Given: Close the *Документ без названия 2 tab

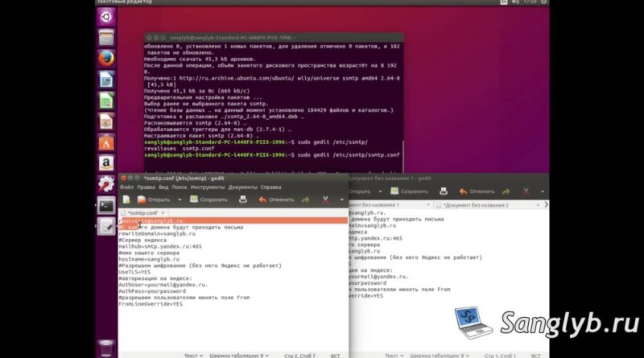Looking at the screenshot, I should (538, 205).
